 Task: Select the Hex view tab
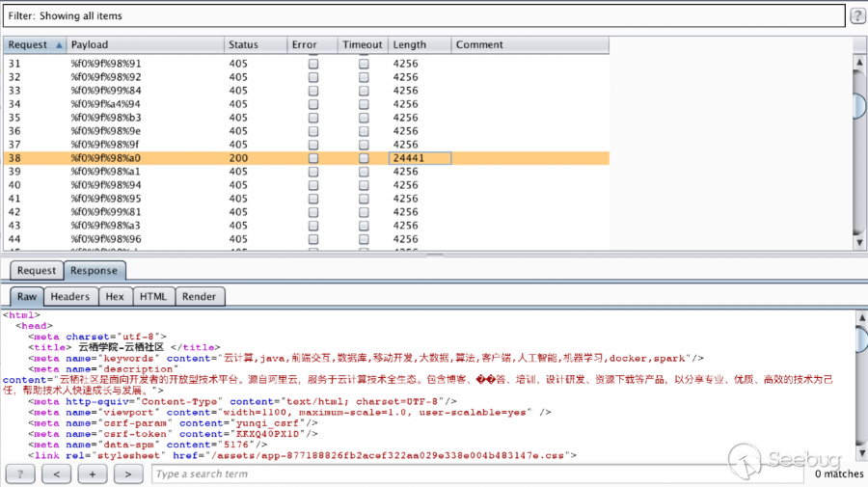(115, 297)
